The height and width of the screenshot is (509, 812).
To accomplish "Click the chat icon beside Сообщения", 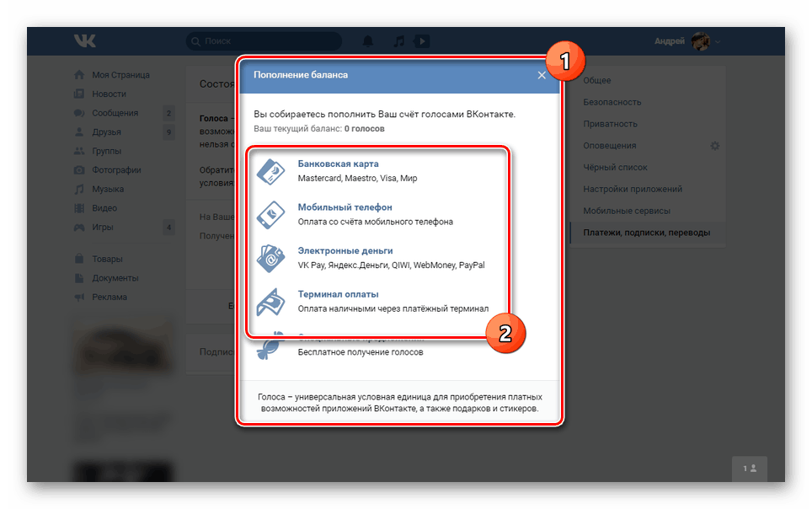I will point(78,113).
